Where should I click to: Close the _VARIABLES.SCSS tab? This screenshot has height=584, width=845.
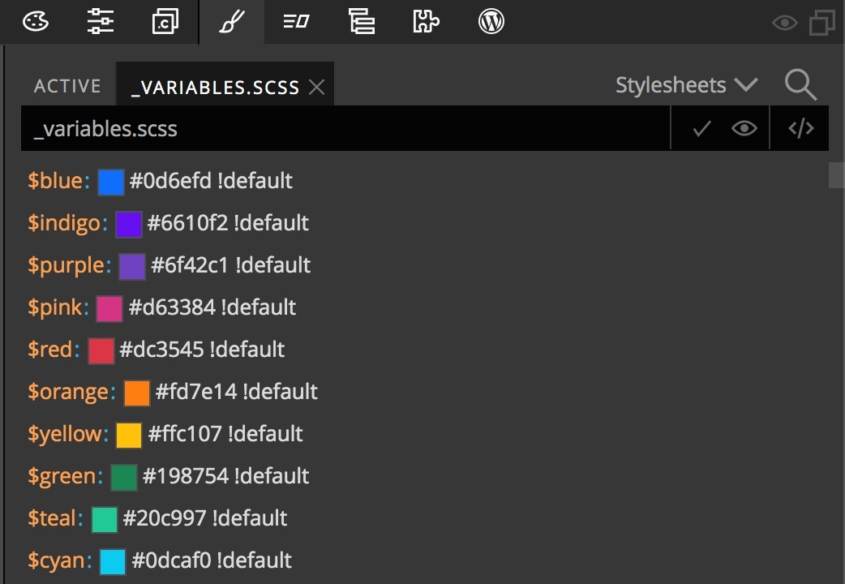[x=317, y=87]
